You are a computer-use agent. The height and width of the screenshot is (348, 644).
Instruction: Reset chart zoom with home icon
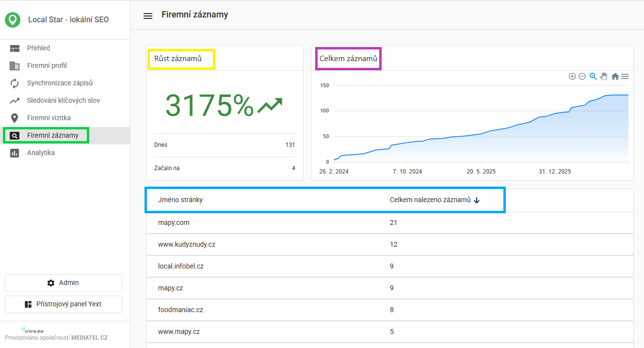615,76
